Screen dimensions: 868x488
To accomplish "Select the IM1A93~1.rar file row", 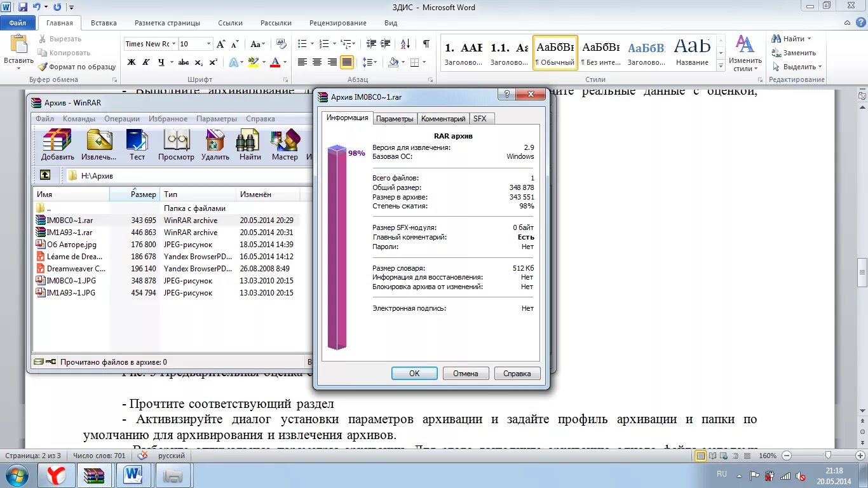I will pyautogui.click(x=166, y=233).
